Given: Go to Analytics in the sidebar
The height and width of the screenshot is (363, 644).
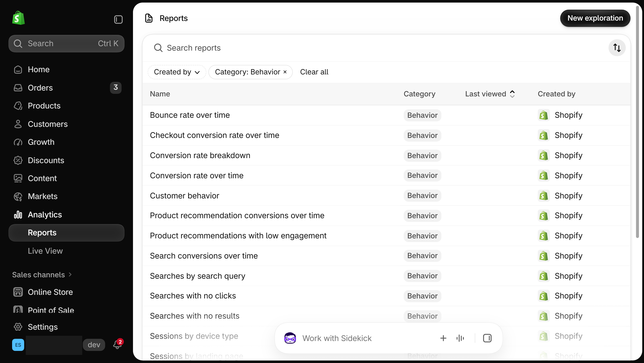Looking at the screenshot, I should 66,214.
